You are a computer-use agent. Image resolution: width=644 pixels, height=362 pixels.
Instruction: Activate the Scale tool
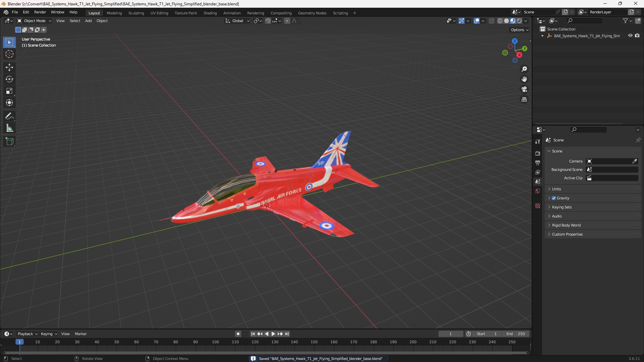(9, 91)
